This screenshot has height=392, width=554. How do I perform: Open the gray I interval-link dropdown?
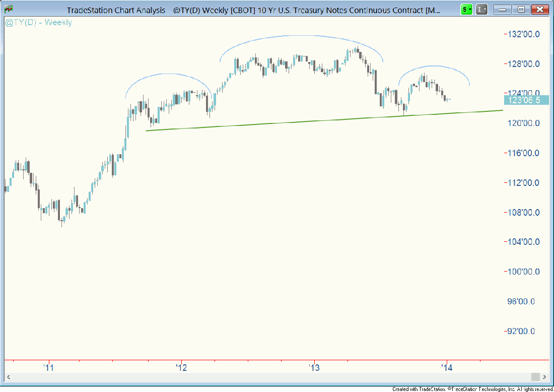[482, 9]
